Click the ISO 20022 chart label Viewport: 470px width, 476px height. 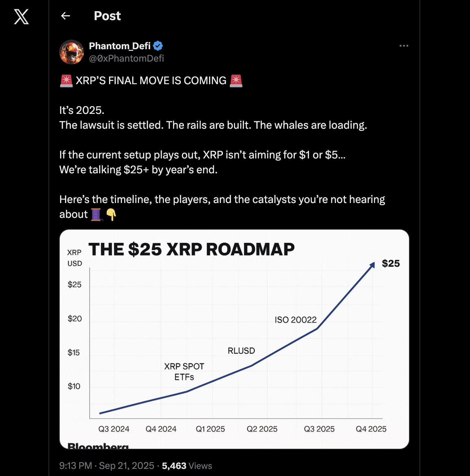point(296,320)
